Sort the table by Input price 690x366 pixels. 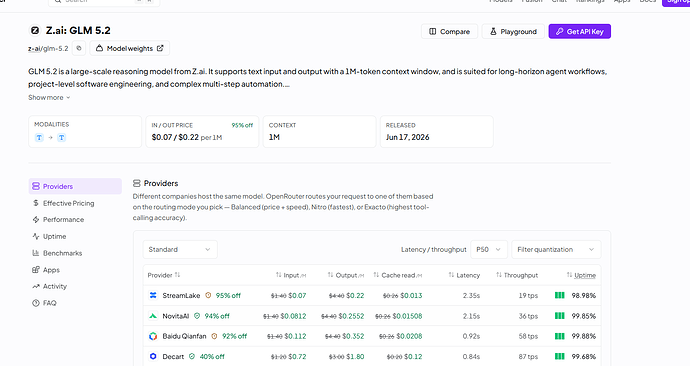[291, 275]
